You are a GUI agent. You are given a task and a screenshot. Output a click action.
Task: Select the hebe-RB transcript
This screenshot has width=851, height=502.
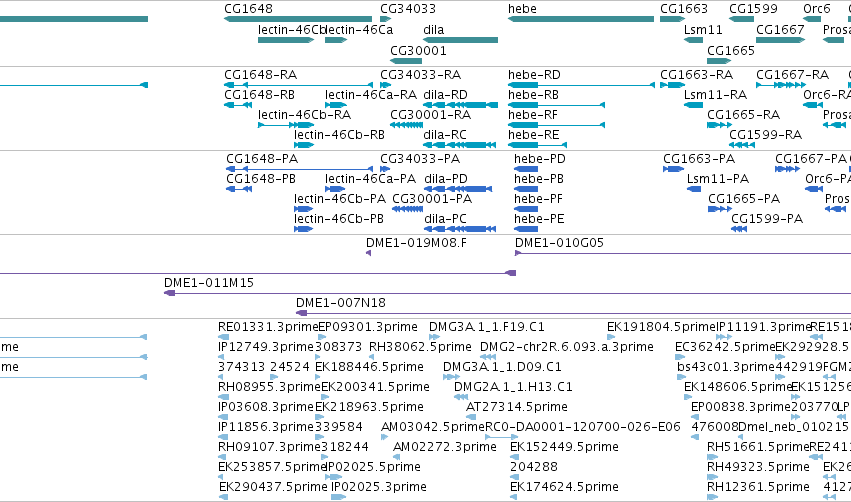(556, 105)
